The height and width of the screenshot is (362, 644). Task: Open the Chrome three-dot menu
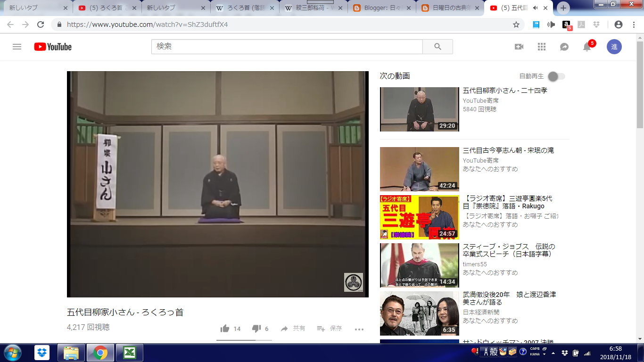click(633, 25)
